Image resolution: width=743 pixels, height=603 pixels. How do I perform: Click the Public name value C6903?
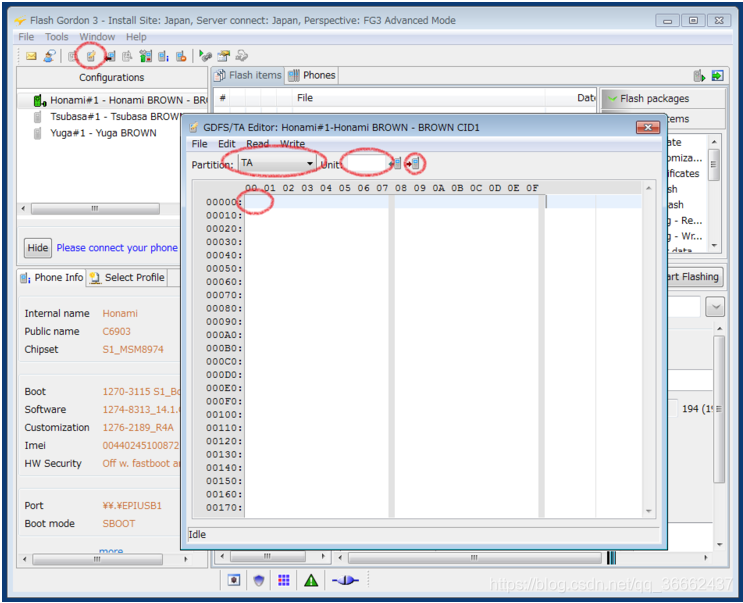click(x=117, y=332)
